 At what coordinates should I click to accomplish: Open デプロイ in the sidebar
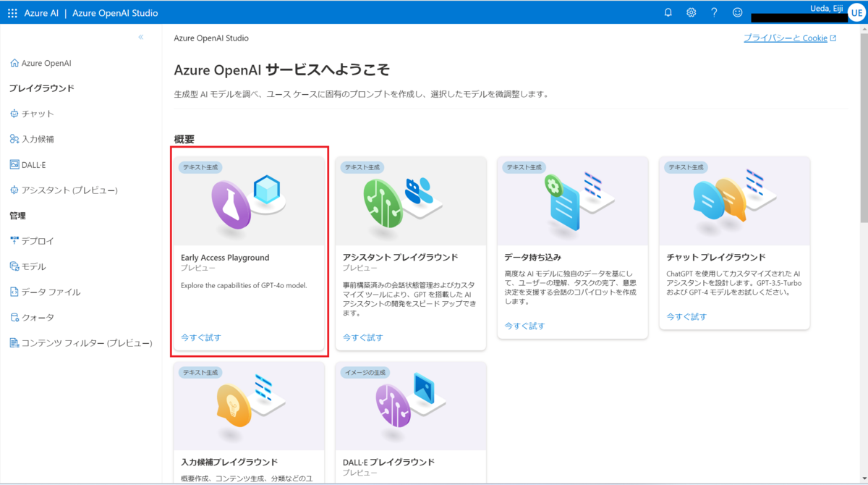[x=38, y=241]
